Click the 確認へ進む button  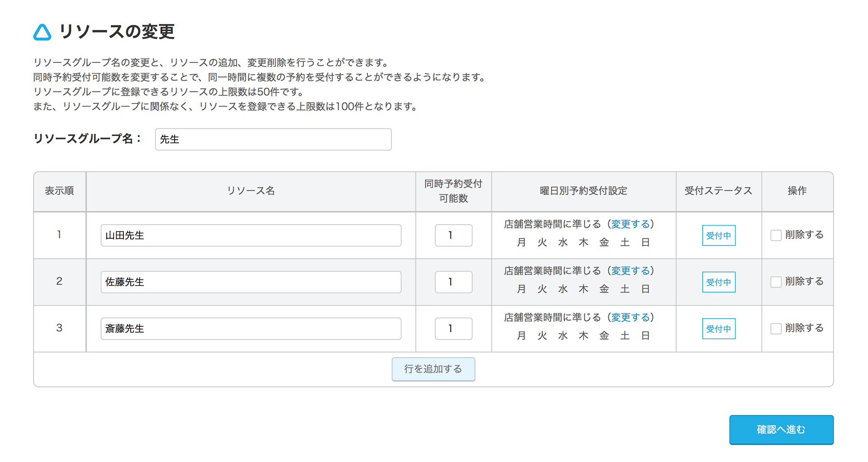pyautogui.click(x=781, y=430)
